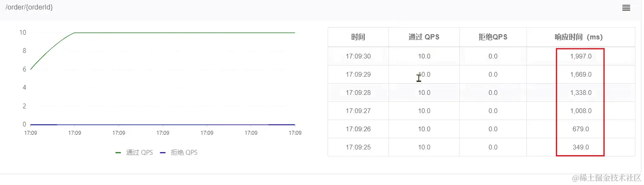644x185 pixels.
Task: Click the 1,997.0 response time value
Action: 580,56
